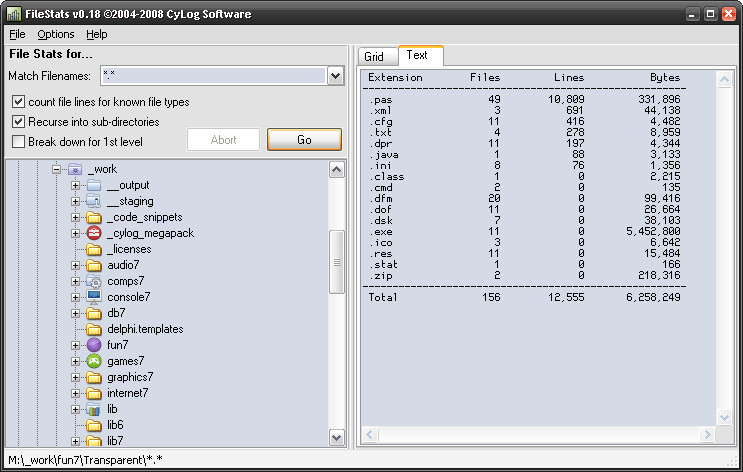Click folder tree scroll down arrow
This screenshot has width=743, height=472.
[336, 438]
